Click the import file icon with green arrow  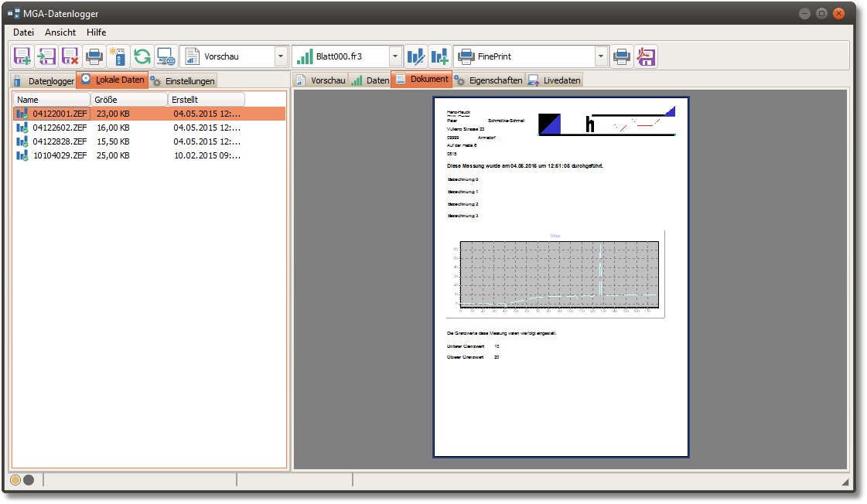pyautogui.click(x=46, y=56)
